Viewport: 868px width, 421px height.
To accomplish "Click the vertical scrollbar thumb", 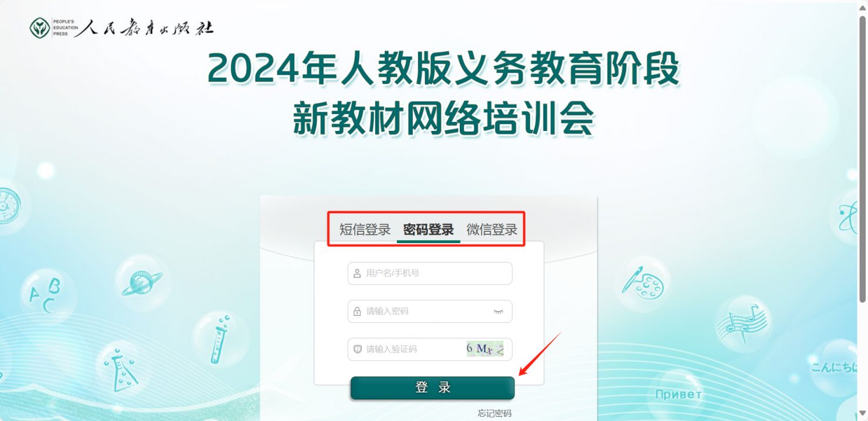I will [863, 159].
